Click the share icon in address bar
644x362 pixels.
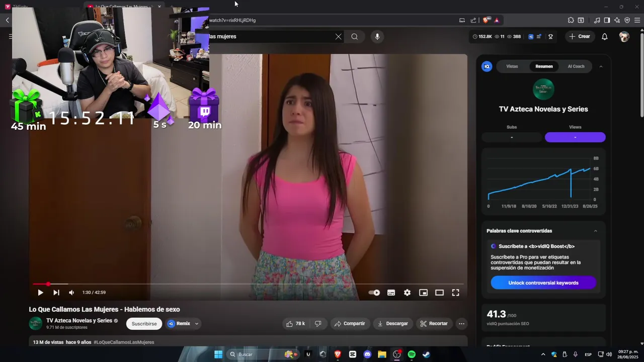click(x=473, y=20)
